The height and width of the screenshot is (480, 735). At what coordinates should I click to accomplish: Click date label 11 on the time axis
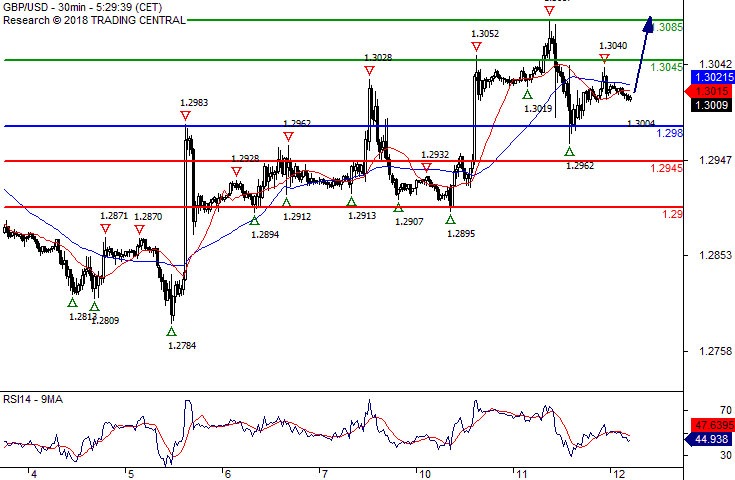(x=522, y=474)
